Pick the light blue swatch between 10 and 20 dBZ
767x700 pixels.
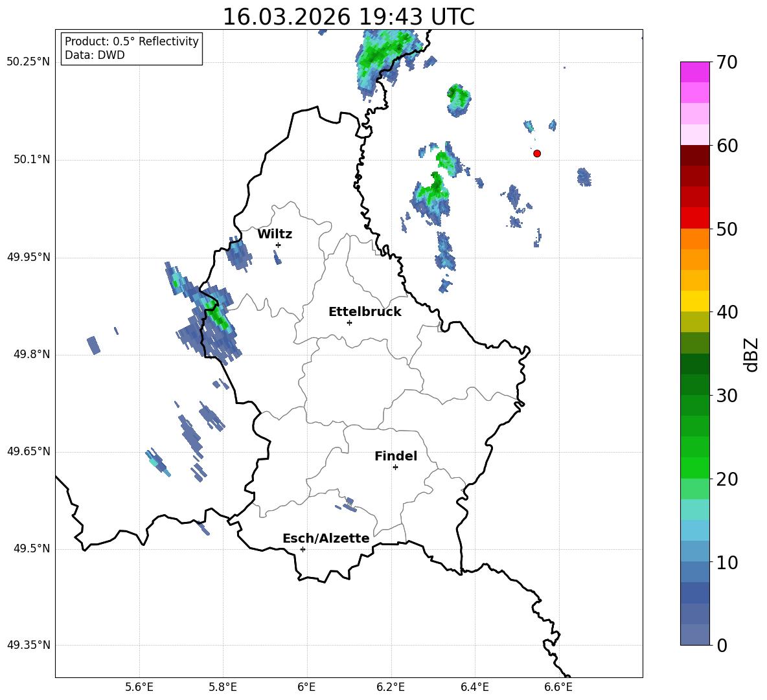[x=694, y=530]
